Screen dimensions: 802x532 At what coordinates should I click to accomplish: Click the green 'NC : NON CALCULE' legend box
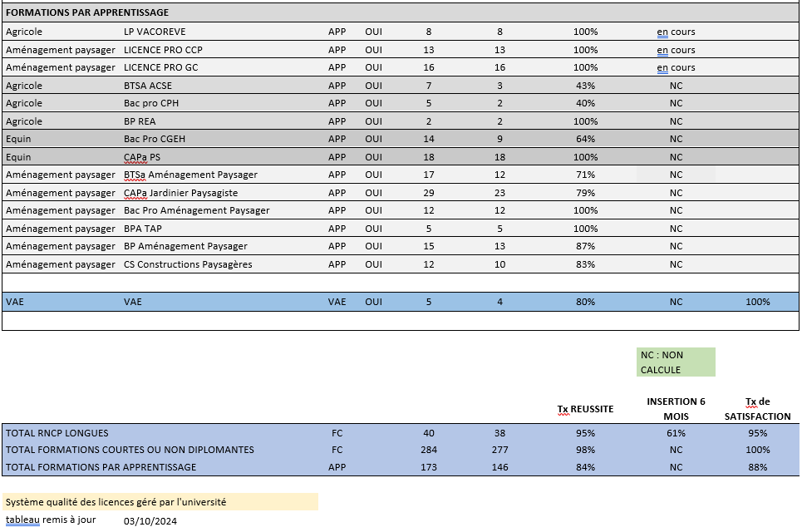point(676,362)
